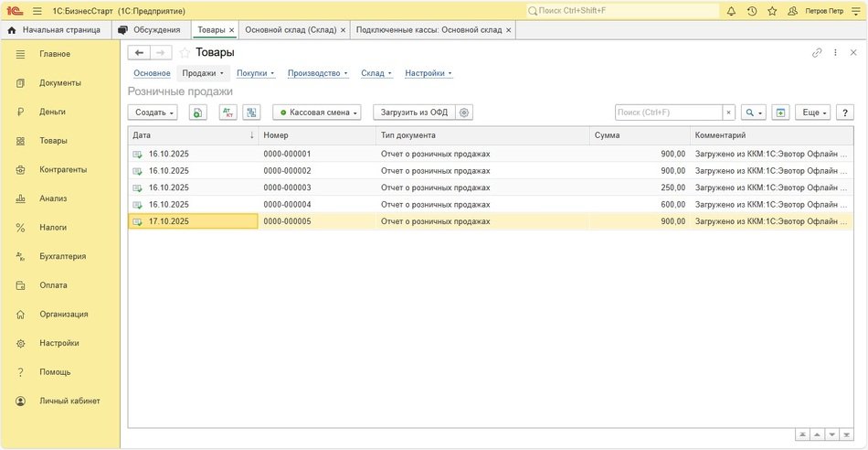868x450 pixels.
Task: Open the Основное link
Action: tap(152, 73)
